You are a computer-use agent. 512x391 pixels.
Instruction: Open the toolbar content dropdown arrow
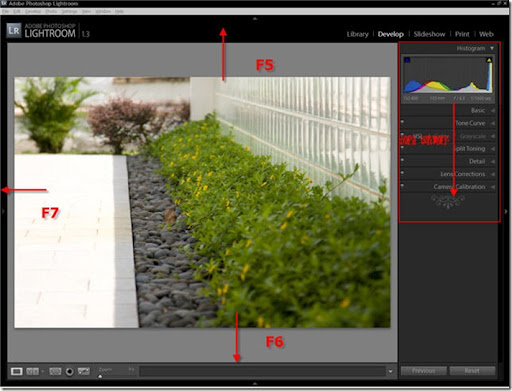pyautogui.click(x=390, y=371)
